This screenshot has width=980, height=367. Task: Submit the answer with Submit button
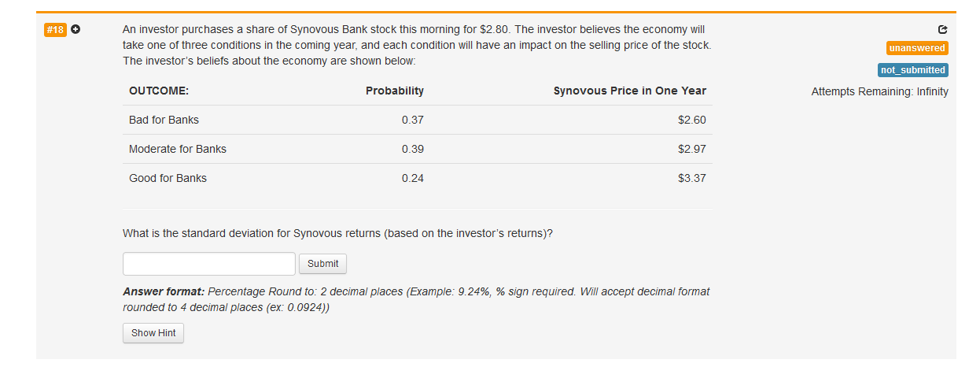point(323,264)
